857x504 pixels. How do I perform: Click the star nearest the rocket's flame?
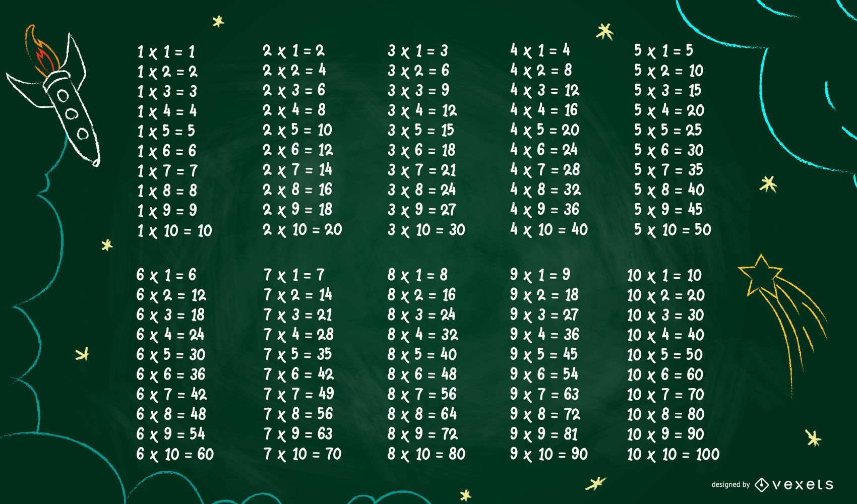[218, 21]
